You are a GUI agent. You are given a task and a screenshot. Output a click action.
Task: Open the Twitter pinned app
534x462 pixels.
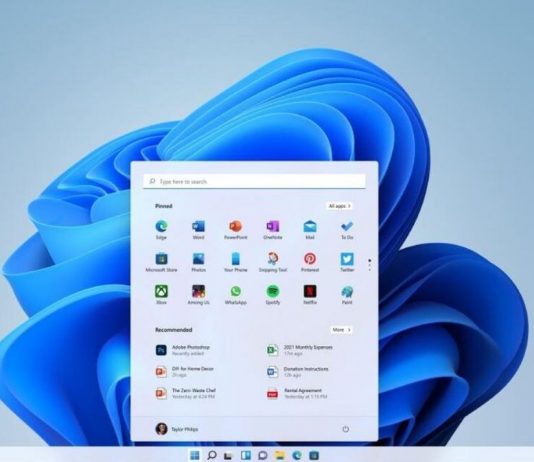pyautogui.click(x=347, y=262)
